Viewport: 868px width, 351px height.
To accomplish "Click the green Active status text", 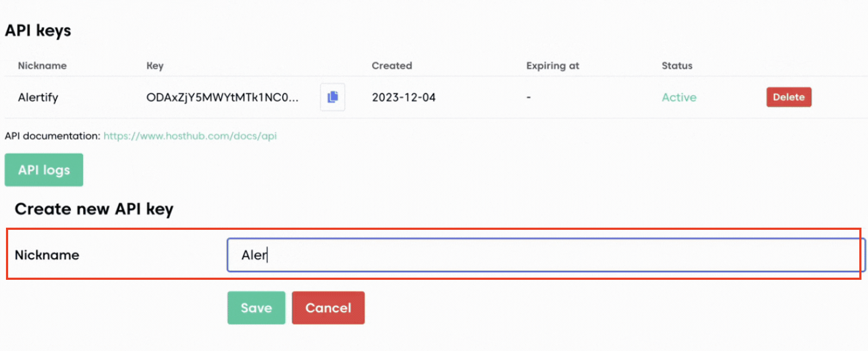I will [x=679, y=98].
